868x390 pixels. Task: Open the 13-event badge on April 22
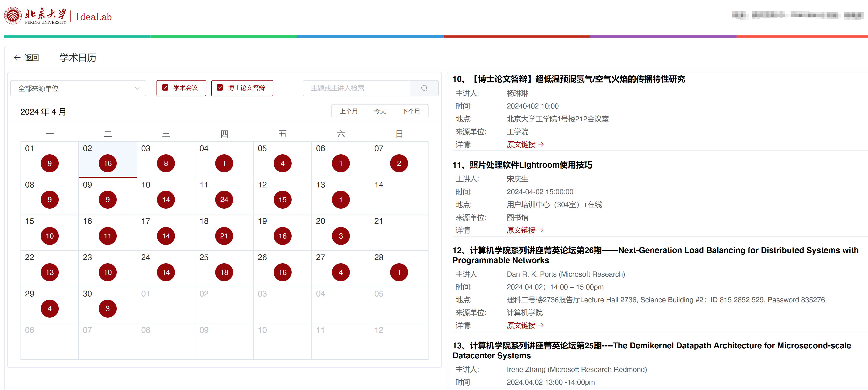click(x=50, y=272)
